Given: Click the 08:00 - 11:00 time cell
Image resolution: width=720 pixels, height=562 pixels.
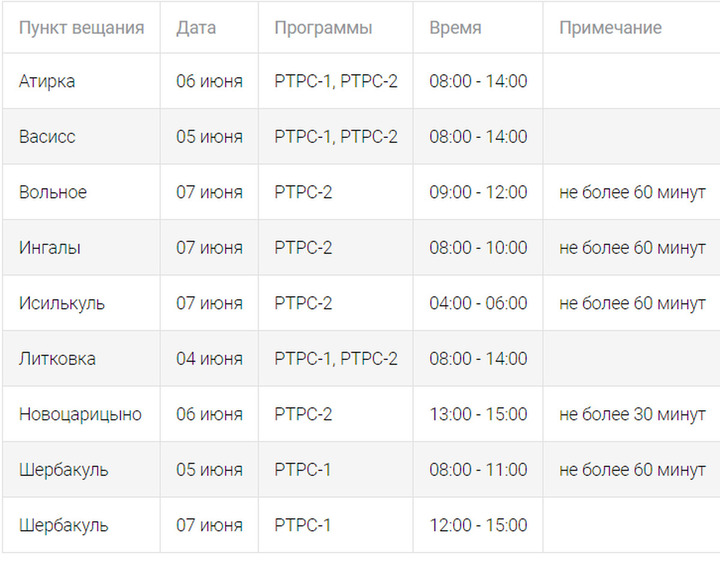Looking at the screenshot, I should click(478, 470).
